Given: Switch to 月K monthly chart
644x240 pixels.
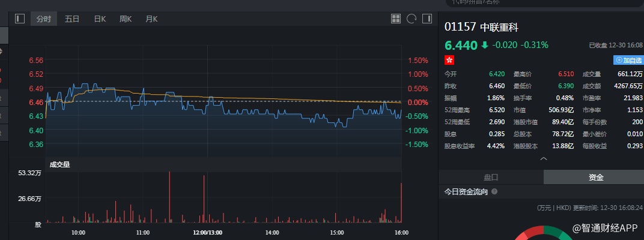Looking at the screenshot, I should 151,19.
